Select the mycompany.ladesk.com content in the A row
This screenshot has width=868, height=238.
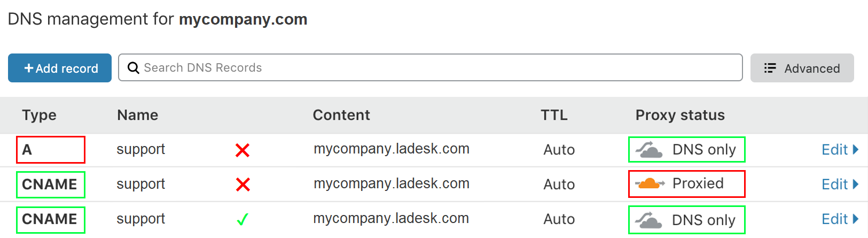pyautogui.click(x=391, y=149)
